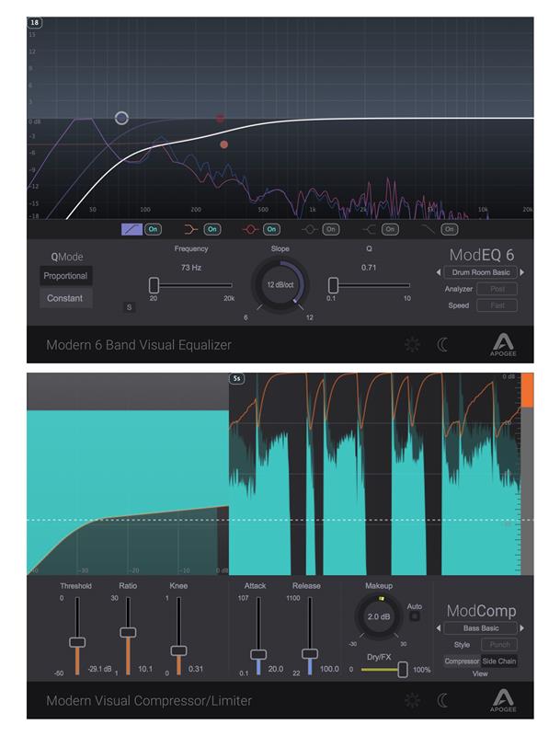Click the 18 dB range badge in EQ graph

click(34, 22)
